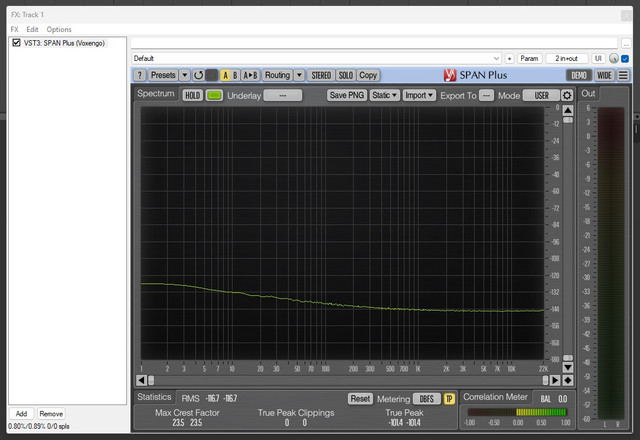Open the SPAN Plus help question mark
The width and height of the screenshot is (640, 440).
(140, 75)
